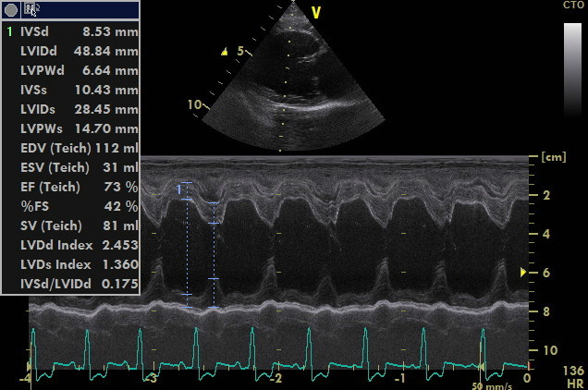588x390 pixels.
Task: Click the yellow focus marker at 5 cm depth
Action: [x=225, y=52]
